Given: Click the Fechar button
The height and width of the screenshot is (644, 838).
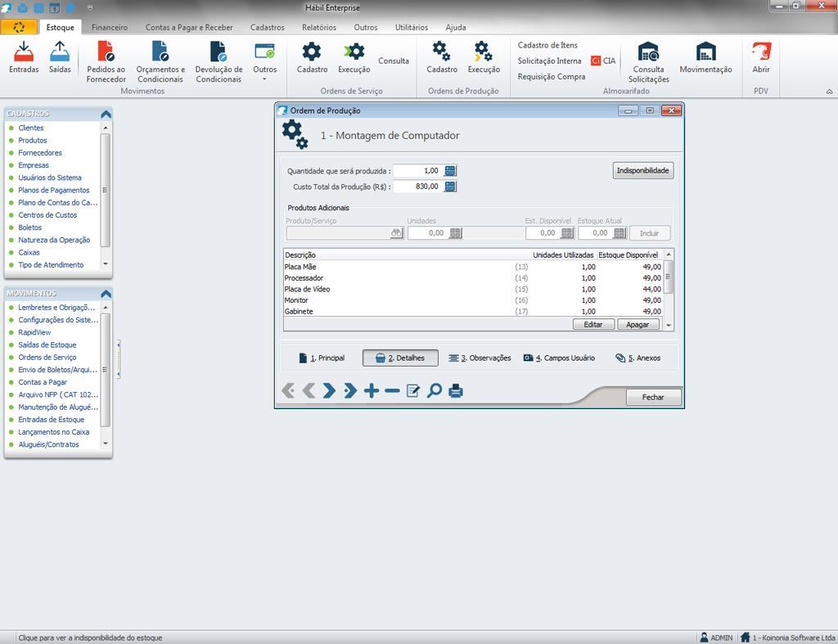Looking at the screenshot, I should click(x=653, y=397).
